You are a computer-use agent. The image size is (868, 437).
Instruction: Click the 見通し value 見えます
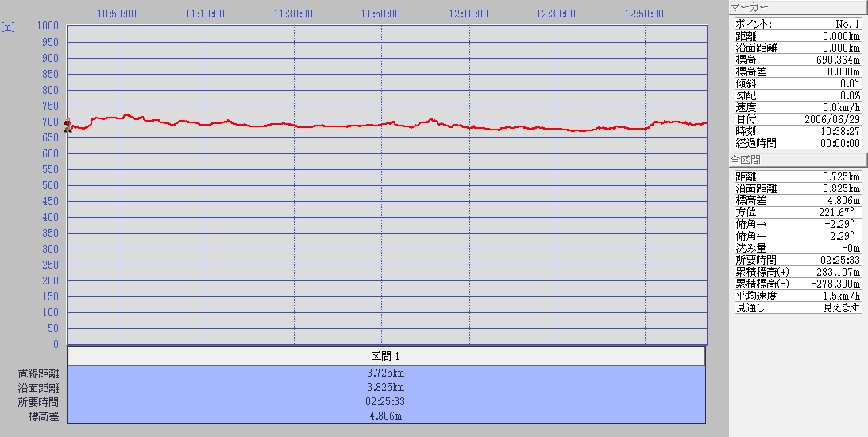coord(842,307)
